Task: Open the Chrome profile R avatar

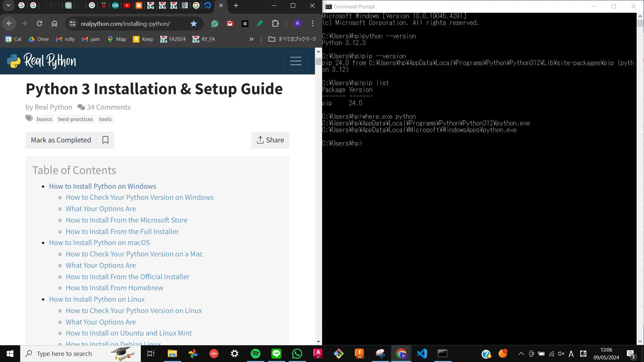Action: pyautogui.click(x=298, y=23)
